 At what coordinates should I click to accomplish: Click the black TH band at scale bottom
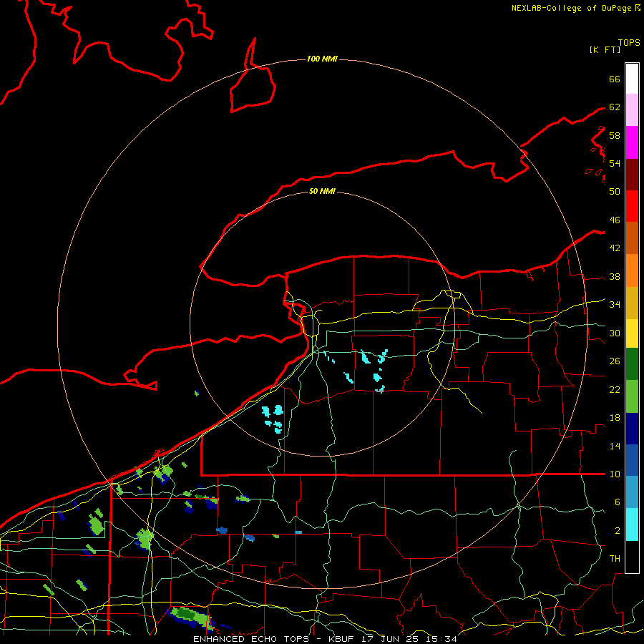632,557
